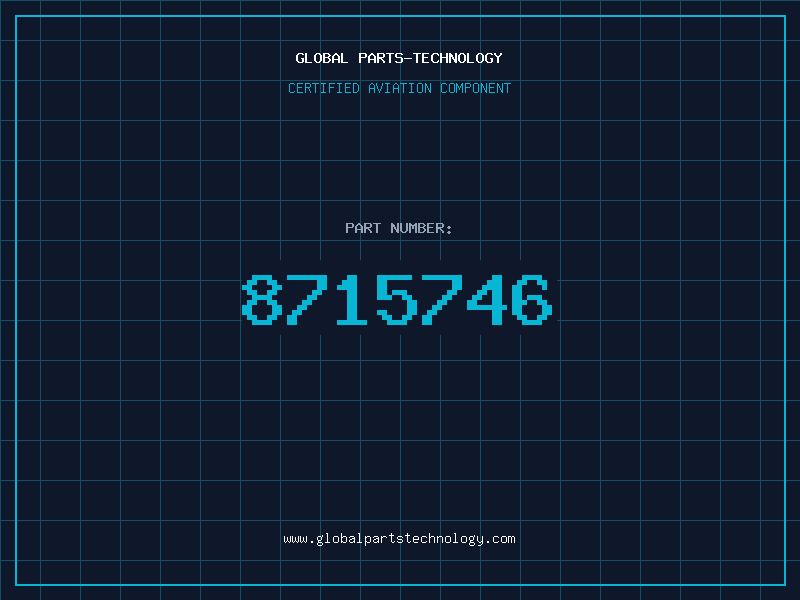Click the 'PART NUMBER:' label
Viewport: 800px width, 600px height.
click(399, 228)
